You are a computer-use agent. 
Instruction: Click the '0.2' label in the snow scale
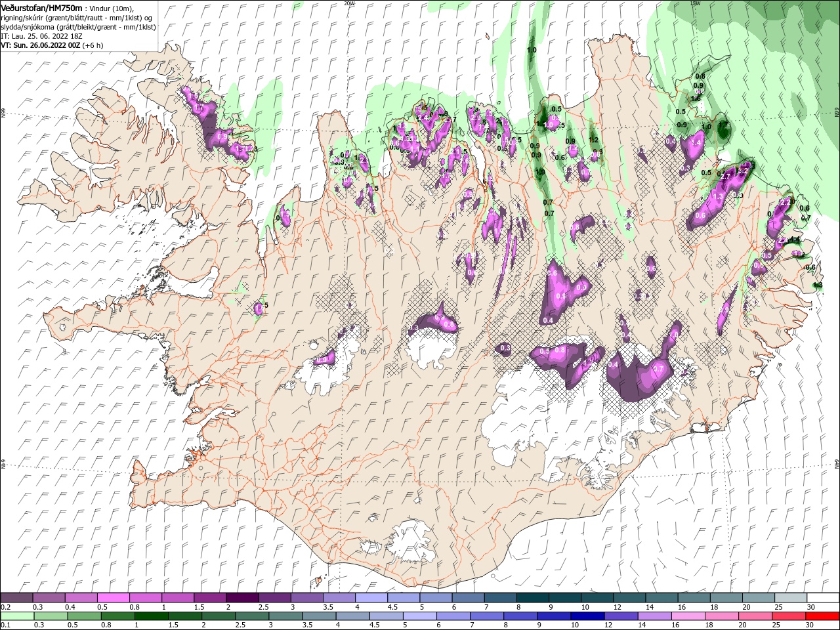pos(6,607)
